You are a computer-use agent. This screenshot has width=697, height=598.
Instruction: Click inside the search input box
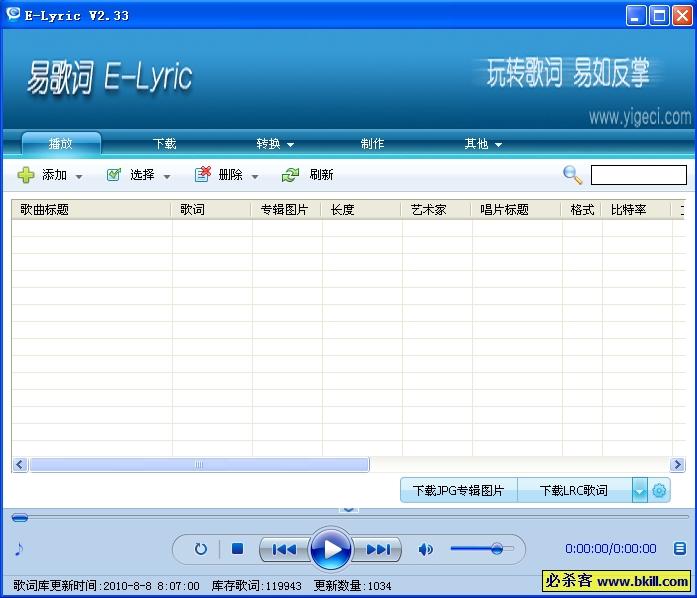pyautogui.click(x=638, y=175)
